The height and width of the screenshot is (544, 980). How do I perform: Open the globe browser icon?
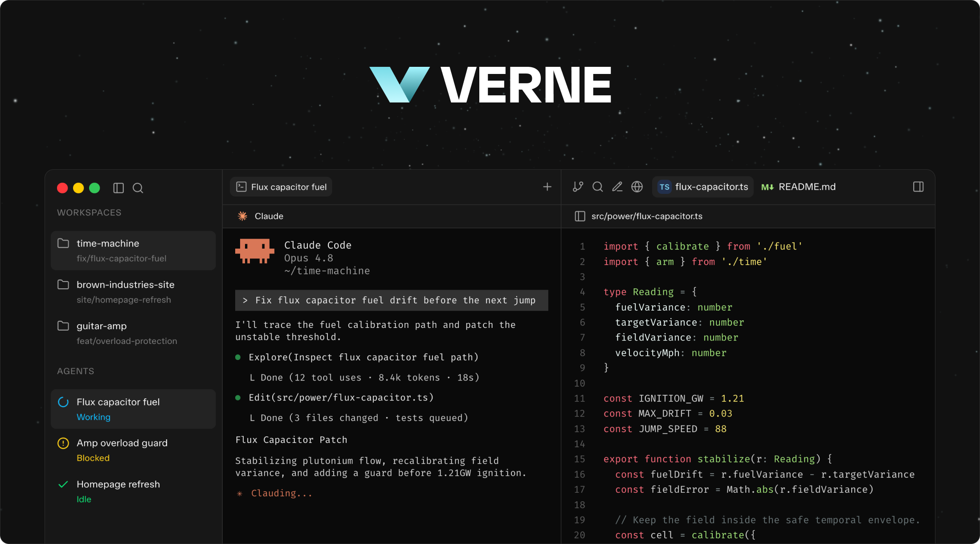pyautogui.click(x=637, y=187)
